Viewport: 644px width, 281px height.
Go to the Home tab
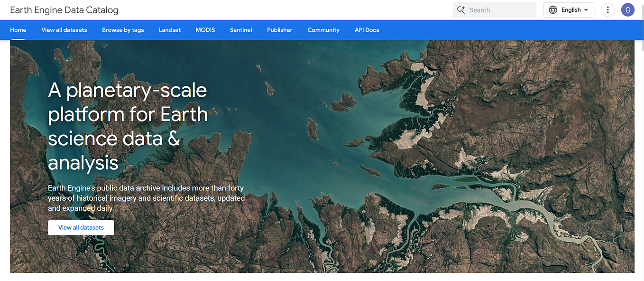point(18,30)
